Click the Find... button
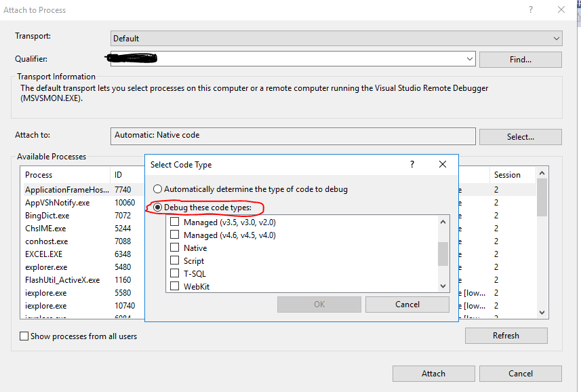The height and width of the screenshot is (392, 581). (x=520, y=60)
